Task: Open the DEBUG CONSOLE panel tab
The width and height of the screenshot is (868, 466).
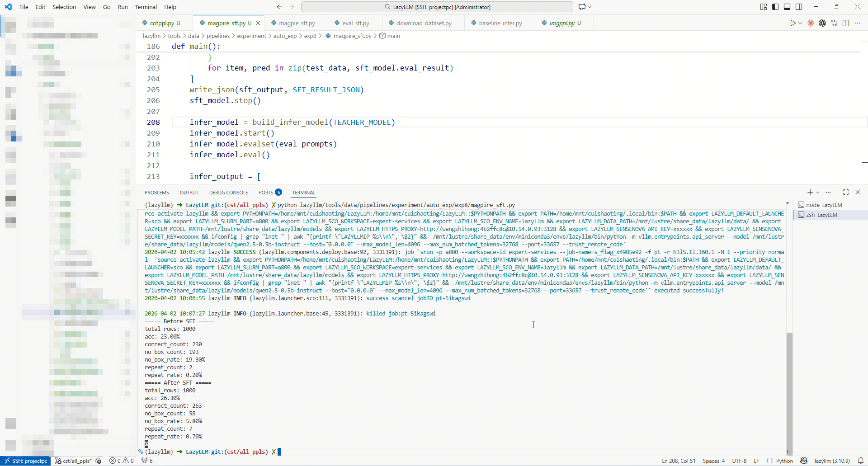Action: pos(228,193)
